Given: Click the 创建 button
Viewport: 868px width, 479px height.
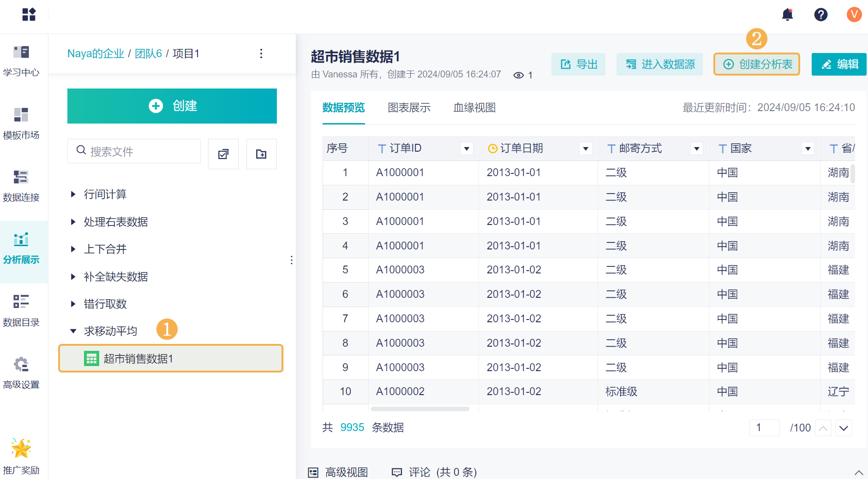Looking at the screenshot, I should tap(172, 106).
